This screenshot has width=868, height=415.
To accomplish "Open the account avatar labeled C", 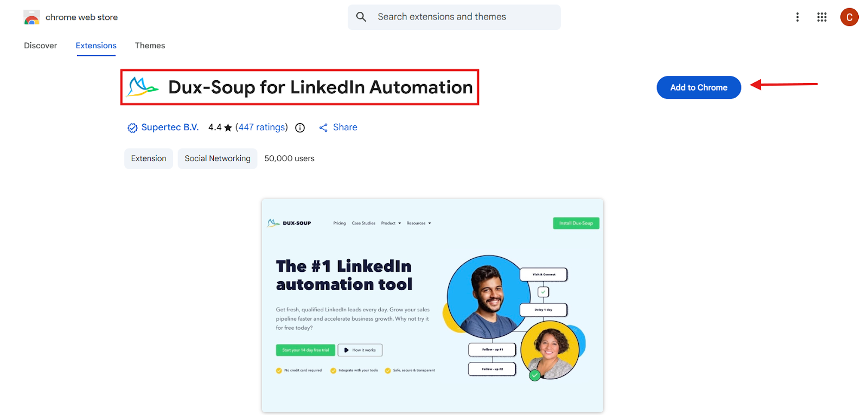I will [x=849, y=17].
